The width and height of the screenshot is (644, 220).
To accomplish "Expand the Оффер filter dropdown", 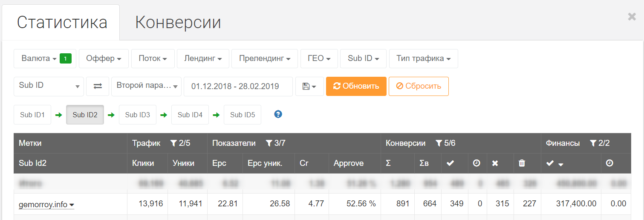I will [104, 58].
